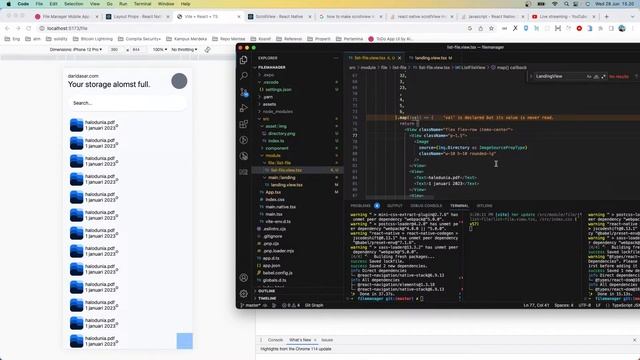Switch to the OUTPUT panel tab
Screen dimensions: 640x360
tap(395, 206)
